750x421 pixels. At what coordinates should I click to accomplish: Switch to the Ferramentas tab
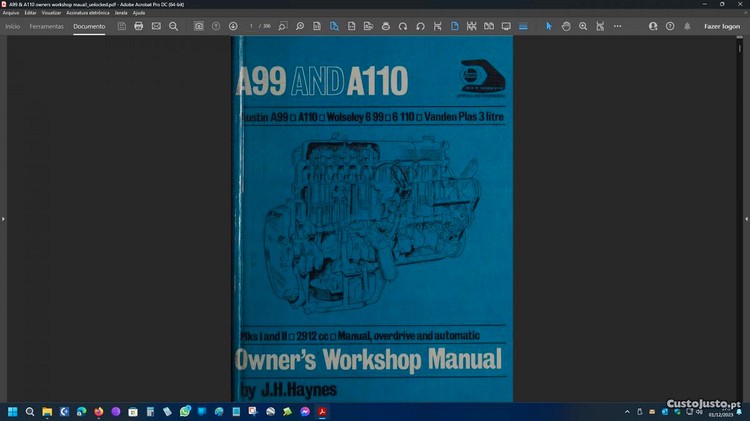click(x=46, y=26)
